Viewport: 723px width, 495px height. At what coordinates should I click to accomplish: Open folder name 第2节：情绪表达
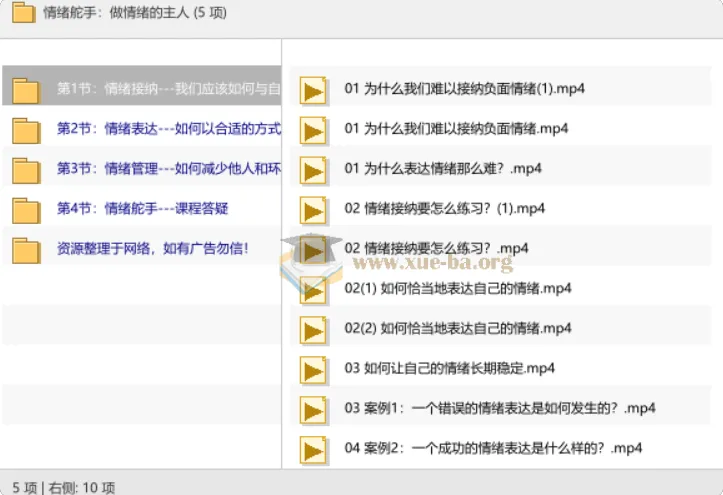169,129
